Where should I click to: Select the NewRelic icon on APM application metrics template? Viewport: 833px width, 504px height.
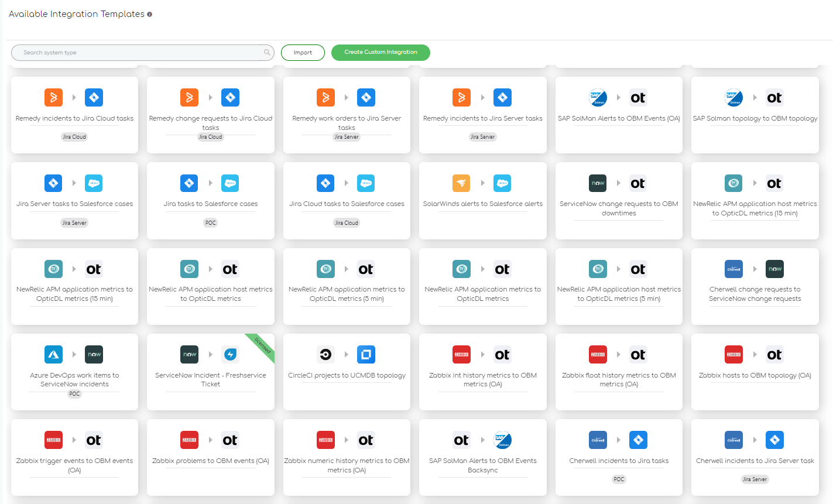click(x=462, y=269)
